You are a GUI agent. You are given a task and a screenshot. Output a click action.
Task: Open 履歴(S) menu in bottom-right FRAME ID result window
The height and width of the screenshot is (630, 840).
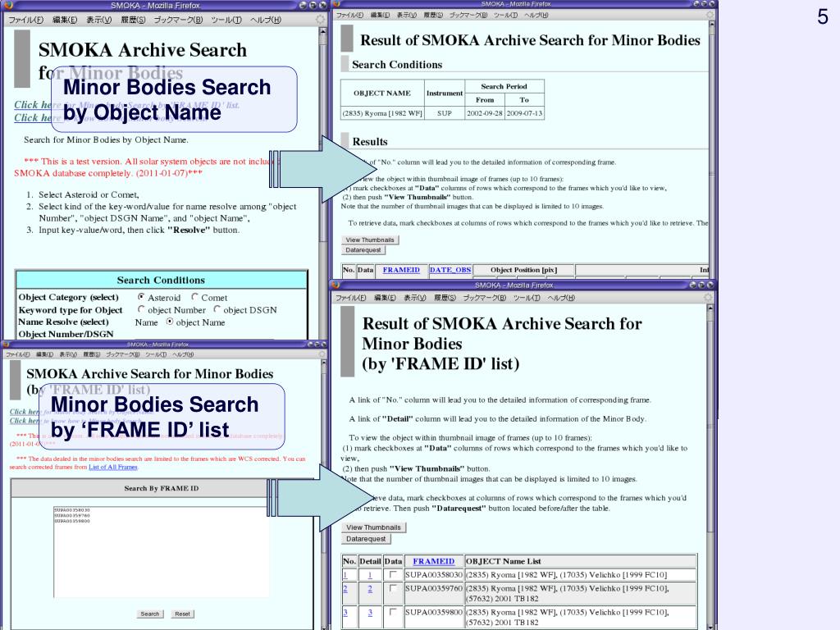pyautogui.click(x=445, y=298)
